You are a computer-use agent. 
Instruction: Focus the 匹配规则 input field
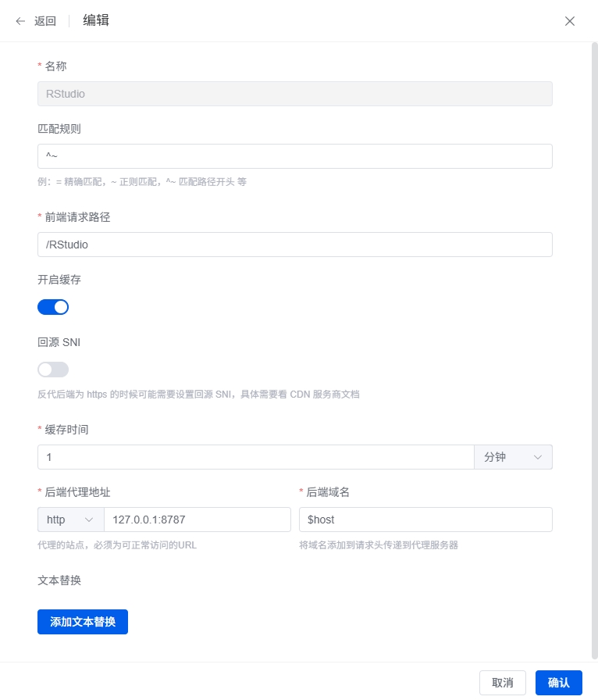(x=295, y=156)
